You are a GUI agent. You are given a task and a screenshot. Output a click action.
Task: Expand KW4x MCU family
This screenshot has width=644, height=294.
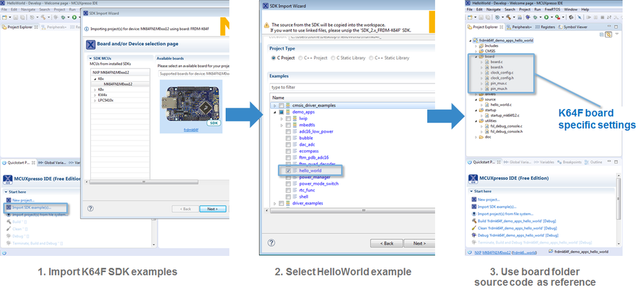pos(95,94)
